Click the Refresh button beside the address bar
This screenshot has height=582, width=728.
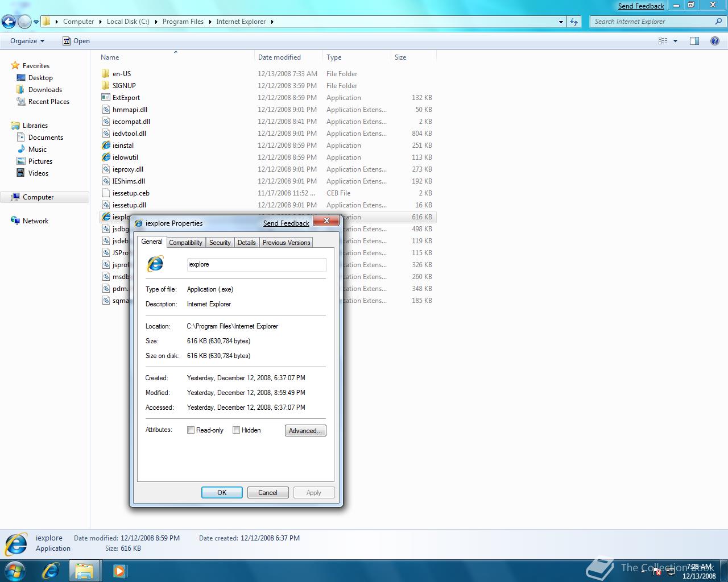(573, 22)
